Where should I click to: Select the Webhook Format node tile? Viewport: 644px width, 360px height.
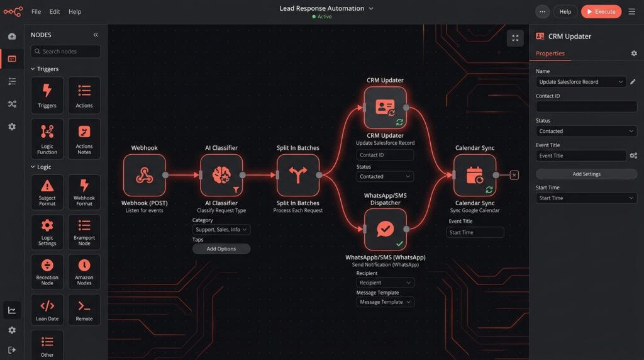coord(84,193)
